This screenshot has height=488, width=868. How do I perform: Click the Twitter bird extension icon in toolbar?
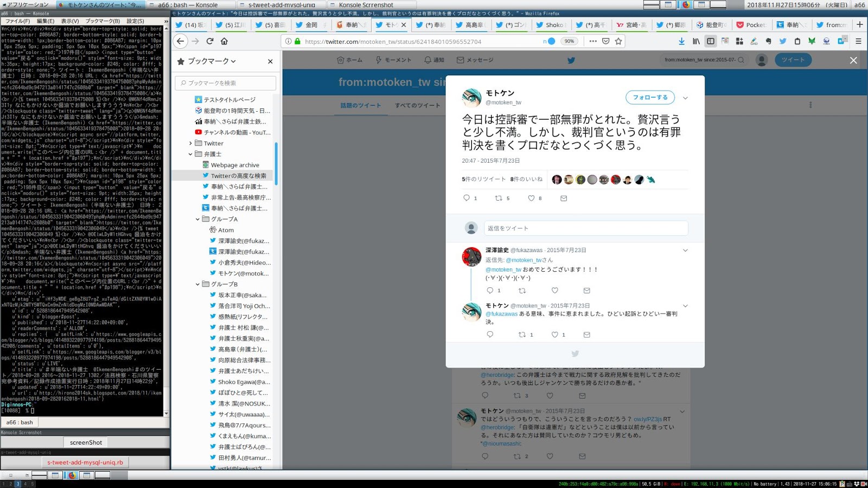pyautogui.click(x=783, y=41)
